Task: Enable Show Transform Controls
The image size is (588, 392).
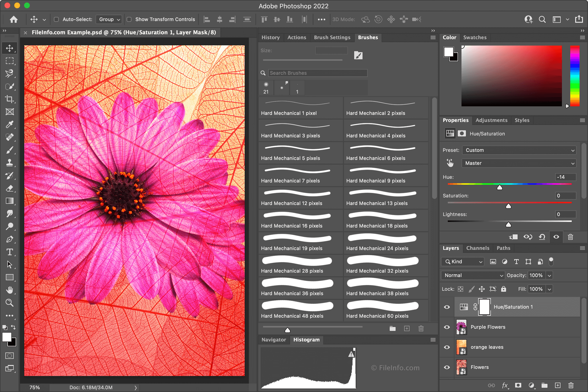Action: point(130,19)
